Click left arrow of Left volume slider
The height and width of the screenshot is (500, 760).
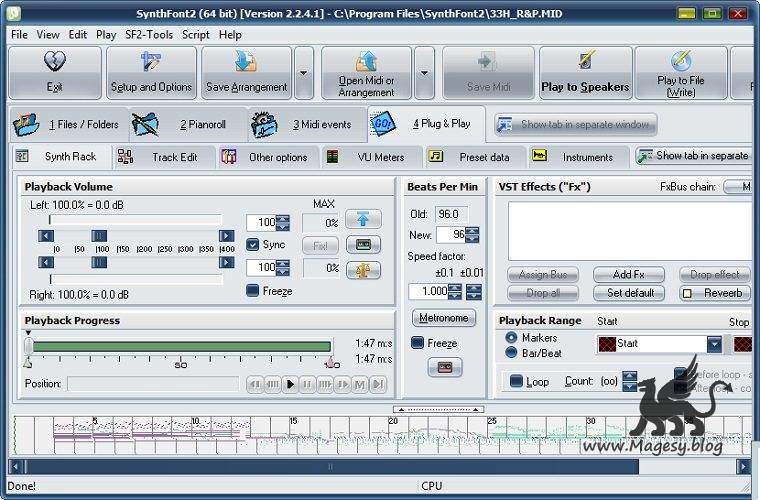46,236
